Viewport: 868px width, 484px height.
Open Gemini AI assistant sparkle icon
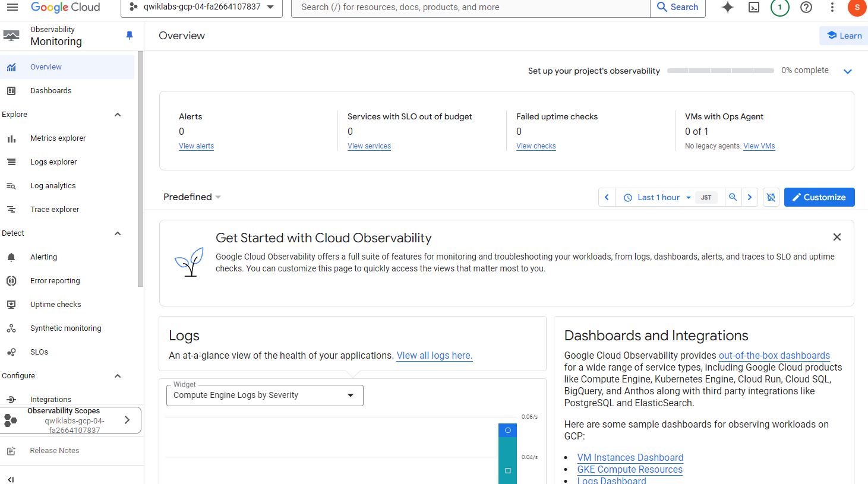pos(727,7)
